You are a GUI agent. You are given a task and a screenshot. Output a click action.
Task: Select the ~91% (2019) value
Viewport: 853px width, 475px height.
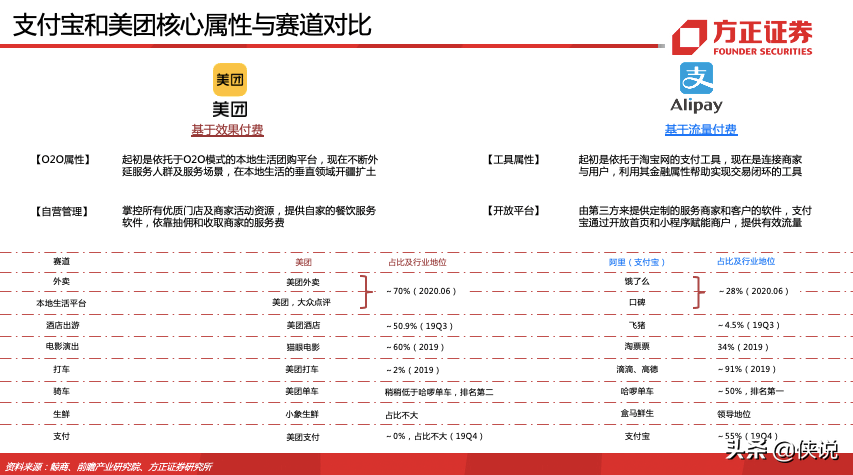[747, 369]
